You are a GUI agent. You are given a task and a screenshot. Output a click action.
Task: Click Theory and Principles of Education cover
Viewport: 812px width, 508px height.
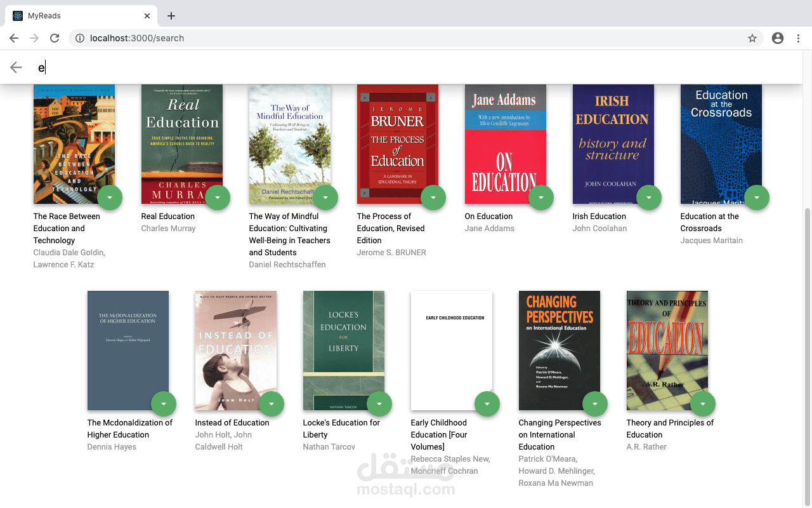click(667, 351)
